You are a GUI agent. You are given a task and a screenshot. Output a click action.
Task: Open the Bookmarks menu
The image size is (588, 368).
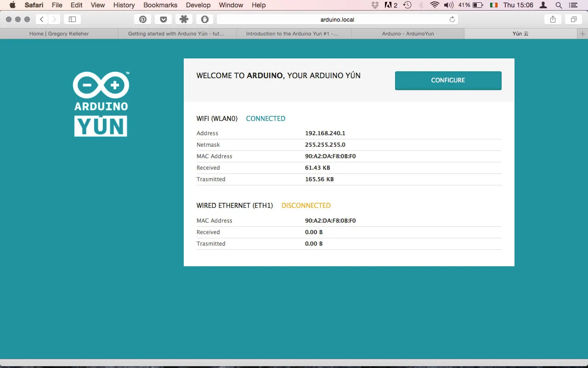click(x=160, y=5)
